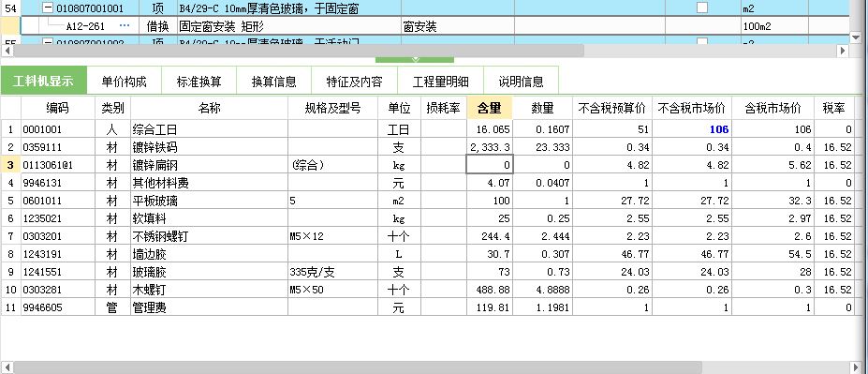Click the 16.065 cell of 综合工日

(490, 129)
